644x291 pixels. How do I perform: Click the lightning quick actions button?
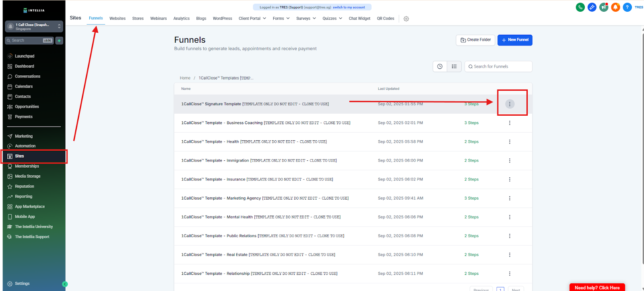[59, 41]
